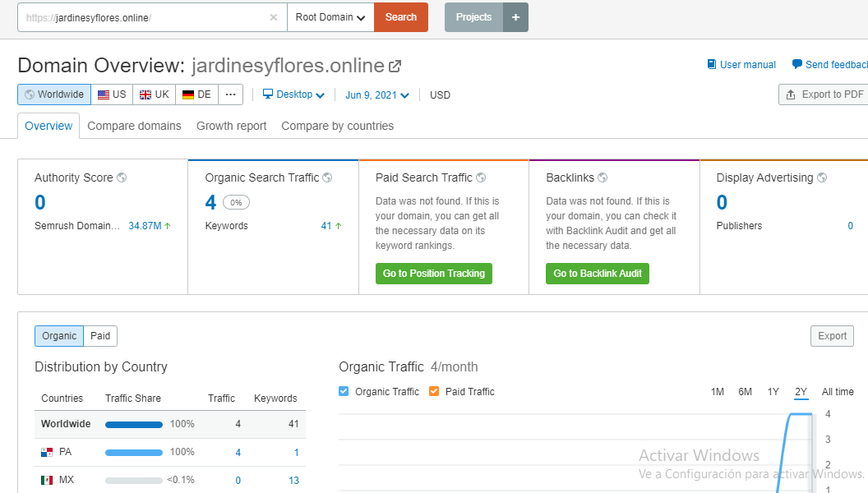
Task: Click the globe icon beside Paid Search Traffic
Action: tap(481, 177)
